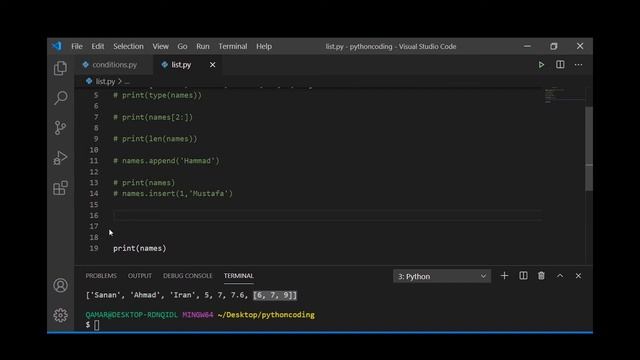Click the '# print(len(names))' line
This screenshot has width=640, height=360.
(155, 139)
